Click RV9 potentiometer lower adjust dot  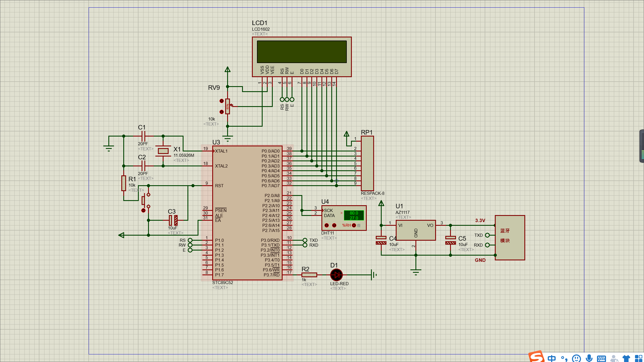pos(222,112)
